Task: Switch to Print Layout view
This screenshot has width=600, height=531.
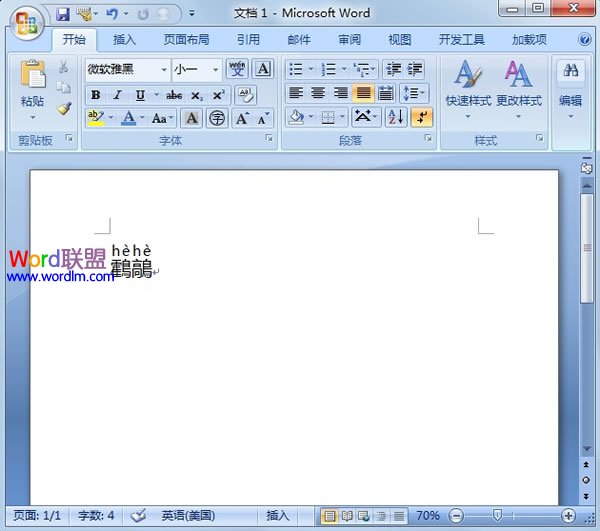Action: click(x=329, y=516)
